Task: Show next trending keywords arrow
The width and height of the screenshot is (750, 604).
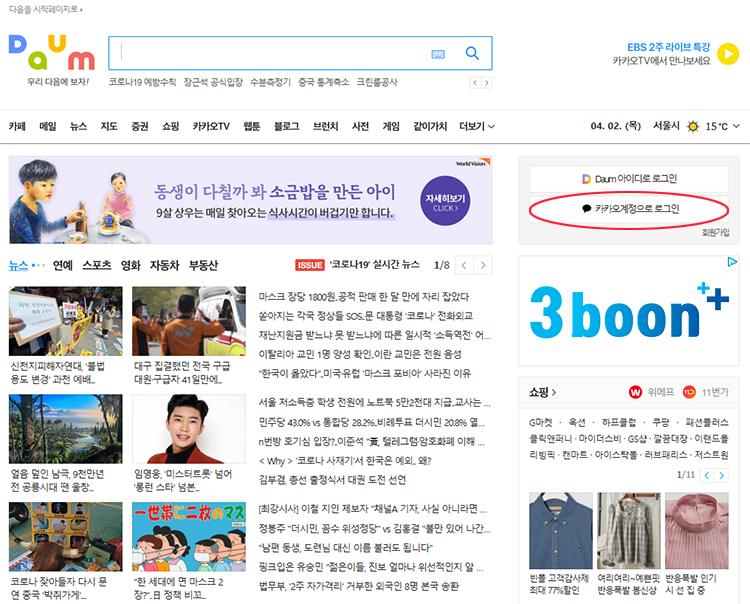Action: [486, 83]
